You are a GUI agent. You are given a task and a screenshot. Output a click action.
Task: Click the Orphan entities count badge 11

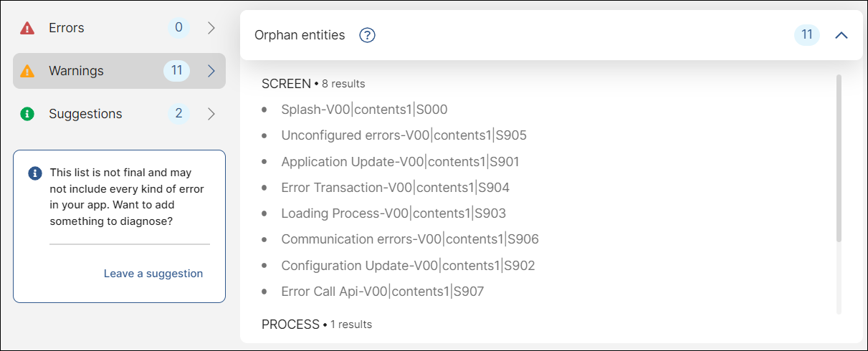(x=806, y=35)
